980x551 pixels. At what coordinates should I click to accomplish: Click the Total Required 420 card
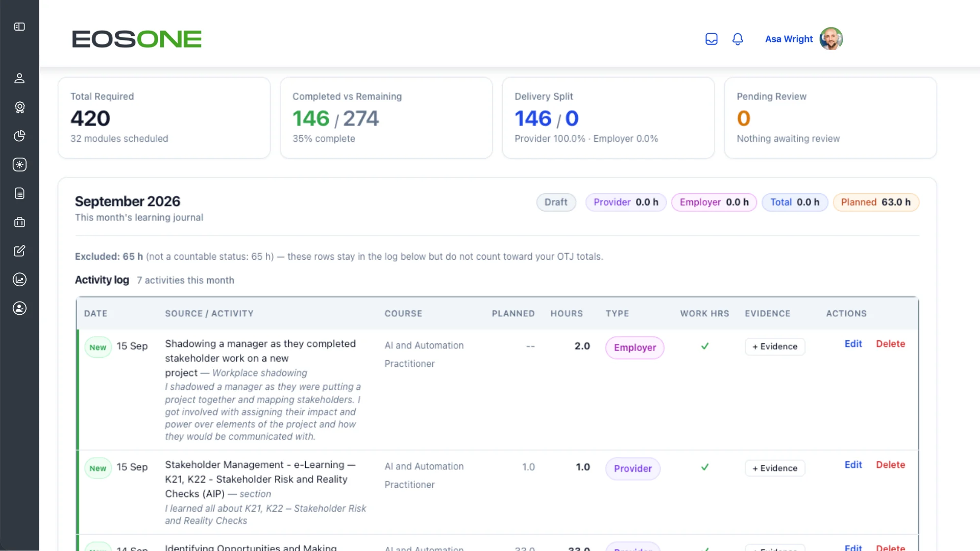click(164, 117)
